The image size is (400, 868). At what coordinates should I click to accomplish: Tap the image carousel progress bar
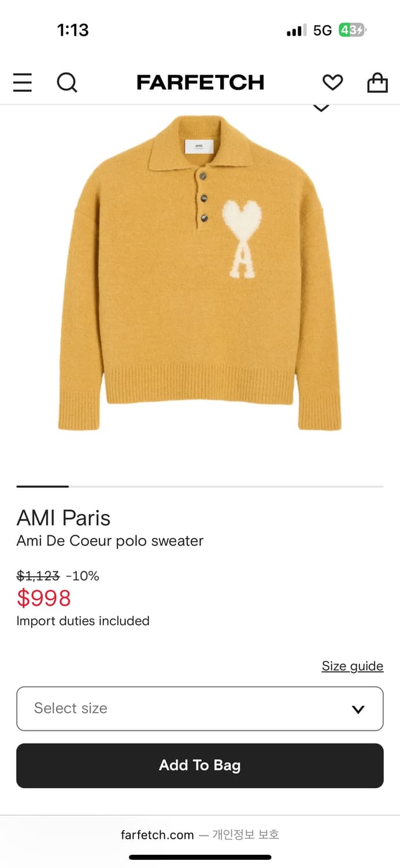point(200,487)
